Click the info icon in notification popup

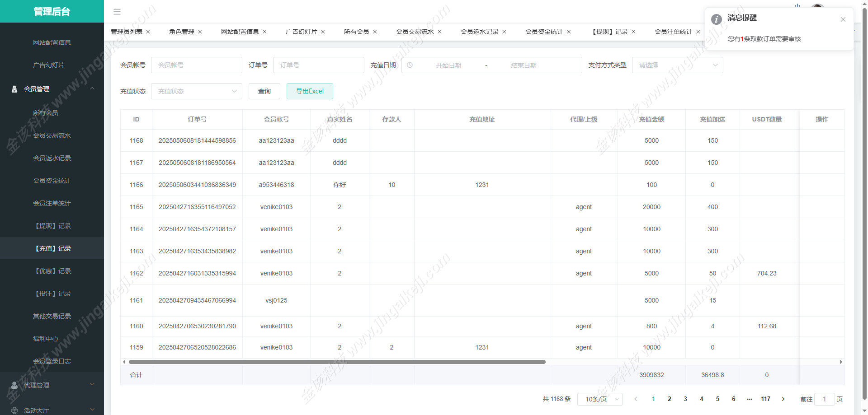click(x=717, y=19)
